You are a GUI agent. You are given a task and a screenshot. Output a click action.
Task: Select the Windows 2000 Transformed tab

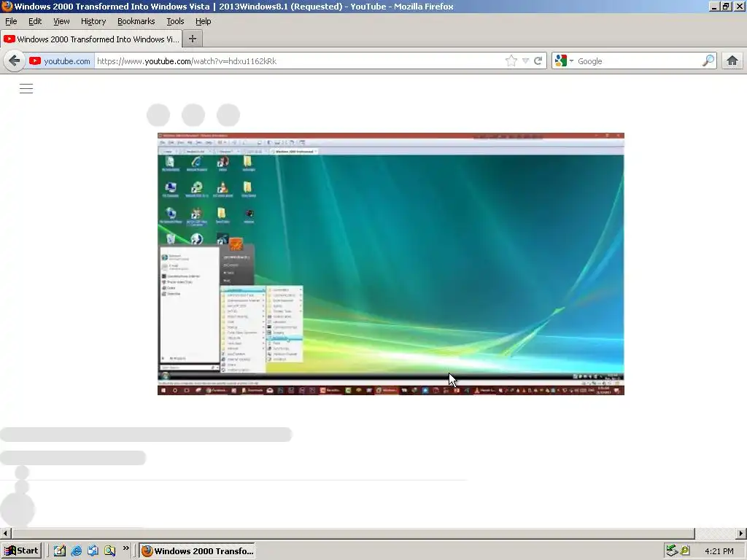click(91, 39)
